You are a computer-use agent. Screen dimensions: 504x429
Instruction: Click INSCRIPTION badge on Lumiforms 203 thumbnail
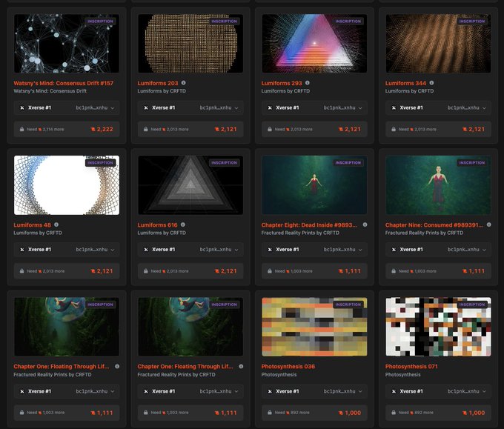(x=224, y=21)
